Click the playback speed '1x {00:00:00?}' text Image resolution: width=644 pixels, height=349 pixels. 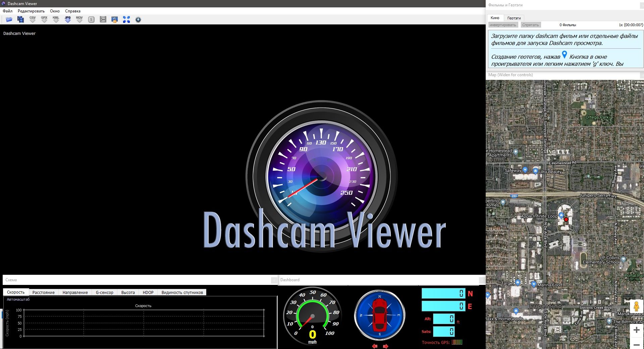631,25
